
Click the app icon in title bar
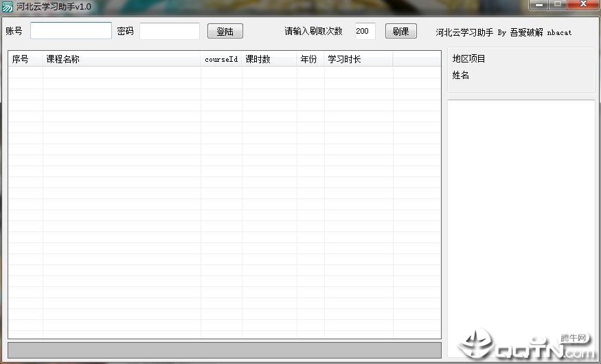pos(8,6)
